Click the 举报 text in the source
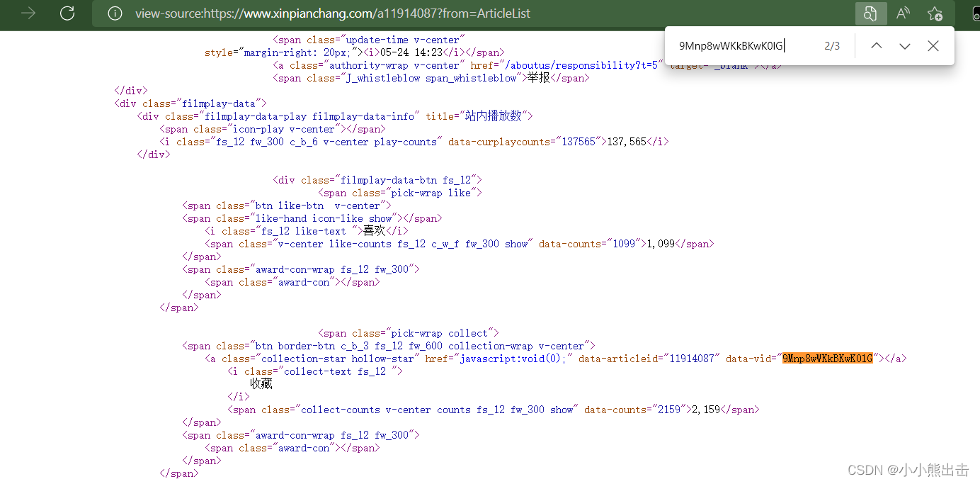The width and height of the screenshot is (980, 484). coord(539,78)
